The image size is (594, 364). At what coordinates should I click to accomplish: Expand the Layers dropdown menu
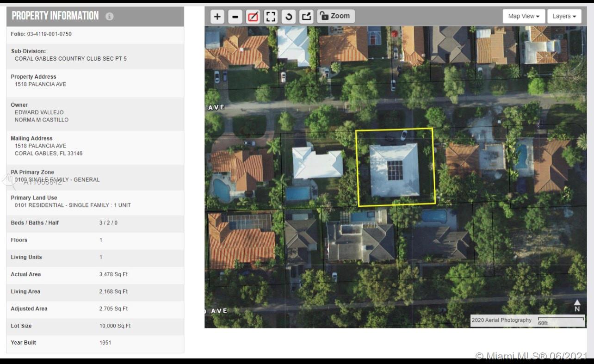564,16
